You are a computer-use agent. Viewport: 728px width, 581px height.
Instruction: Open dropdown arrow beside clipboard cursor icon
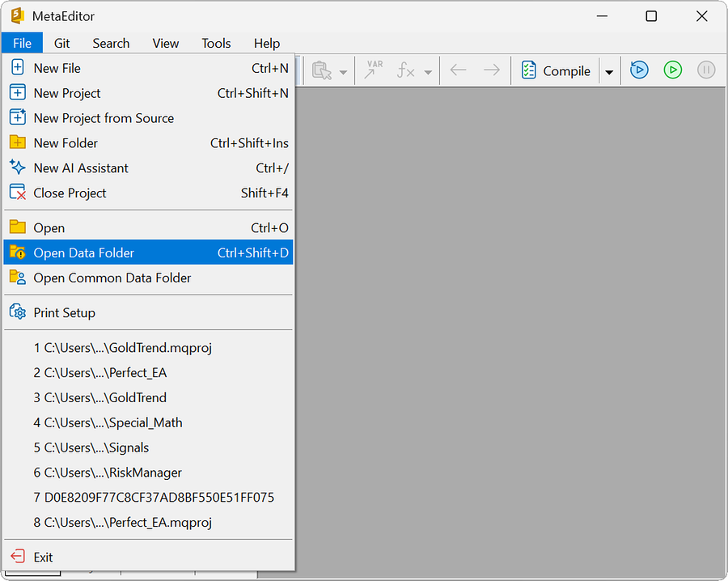[x=343, y=73]
